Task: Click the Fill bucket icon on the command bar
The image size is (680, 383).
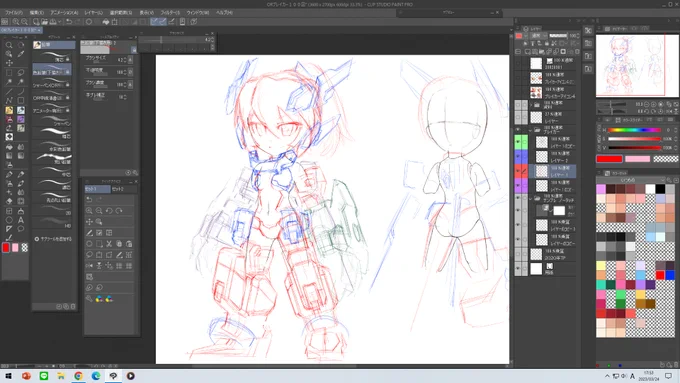Action: tap(105, 22)
